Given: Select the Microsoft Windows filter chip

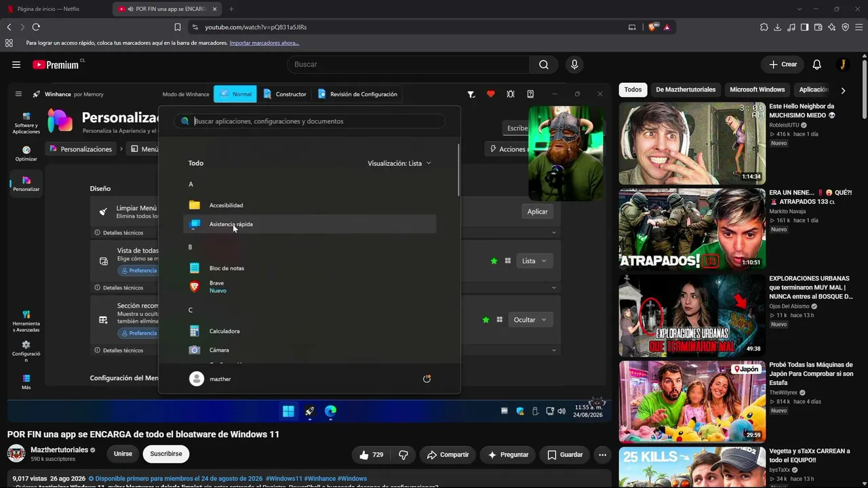Looking at the screenshot, I should [757, 89].
